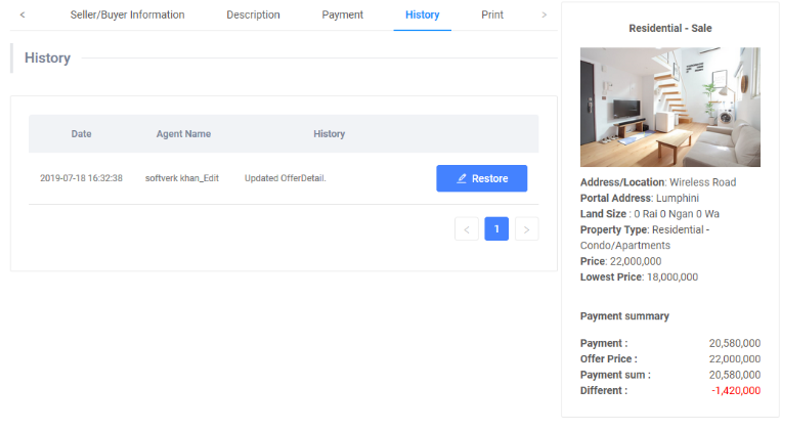Click the red Different amount -1,420,000
This screenshot has height=425, width=788.
pos(736,390)
